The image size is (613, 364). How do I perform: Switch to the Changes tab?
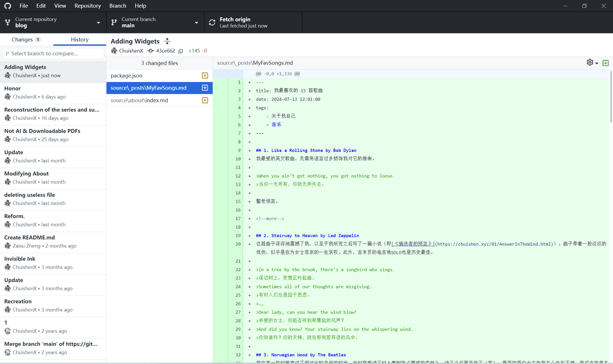click(26, 40)
